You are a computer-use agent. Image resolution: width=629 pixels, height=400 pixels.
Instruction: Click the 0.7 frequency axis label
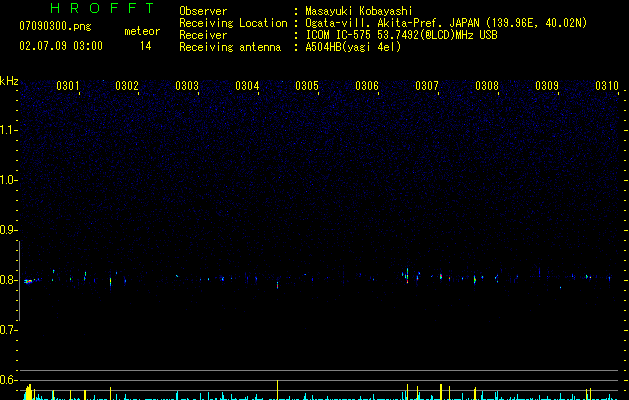coord(7,330)
